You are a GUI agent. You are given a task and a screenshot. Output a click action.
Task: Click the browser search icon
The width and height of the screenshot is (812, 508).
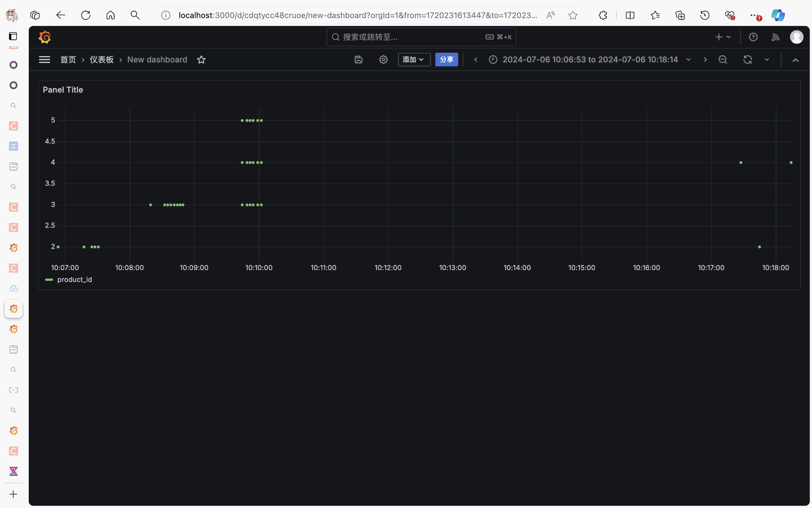pyautogui.click(x=135, y=15)
